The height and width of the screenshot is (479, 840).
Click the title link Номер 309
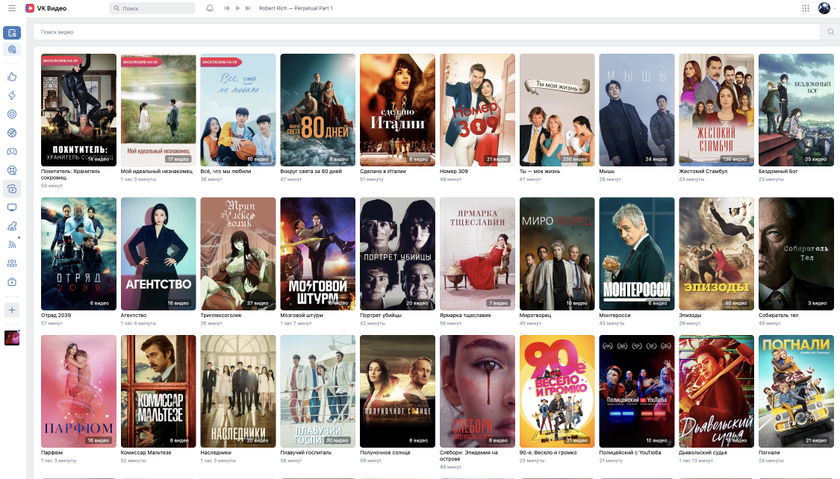454,171
